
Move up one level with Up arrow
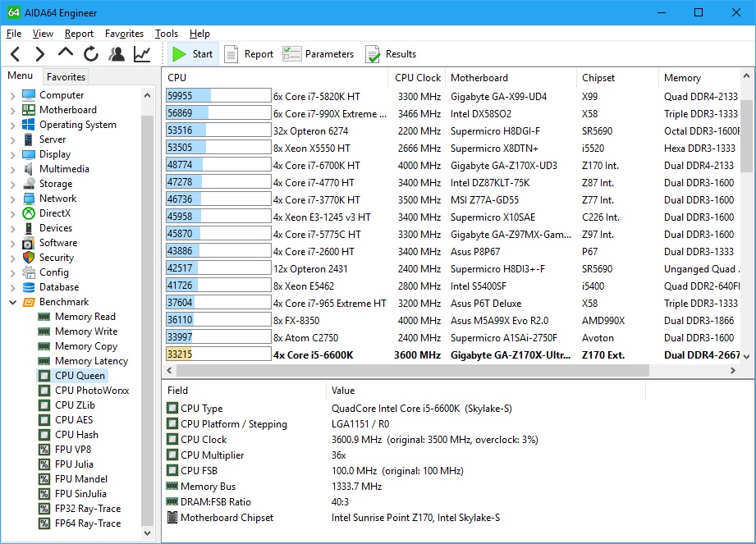click(x=66, y=53)
